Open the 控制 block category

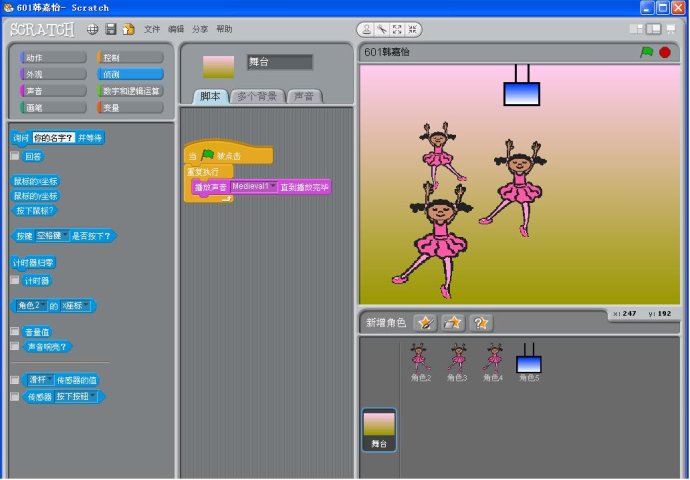(x=130, y=57)
